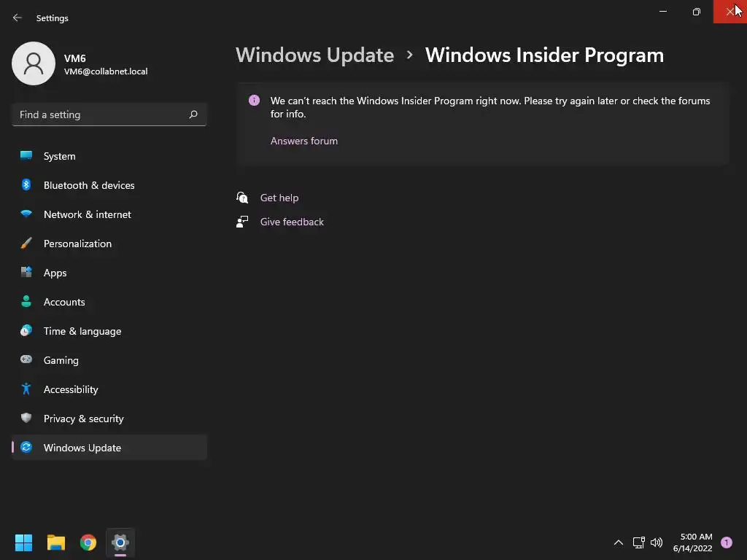Click the Bluetooth icon in the sidebar
Image resolution: width=747 pixels, height=560 pixels.
26,184
